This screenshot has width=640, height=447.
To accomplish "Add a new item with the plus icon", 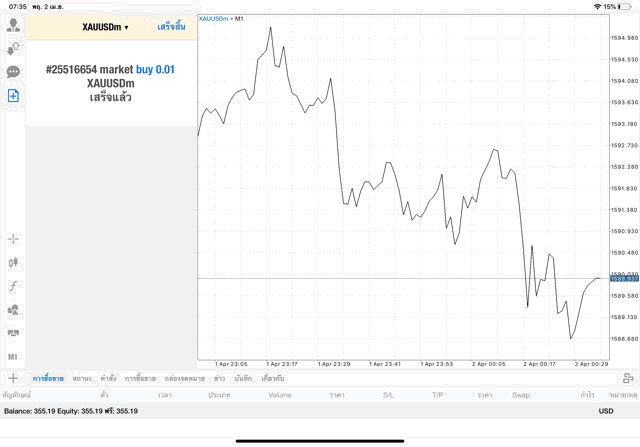I will 13,378.
